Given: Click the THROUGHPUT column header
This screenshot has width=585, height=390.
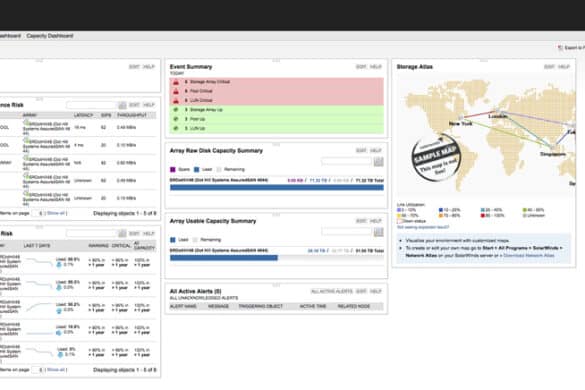Looking at the screenshot, I should [x=132, y=115].
